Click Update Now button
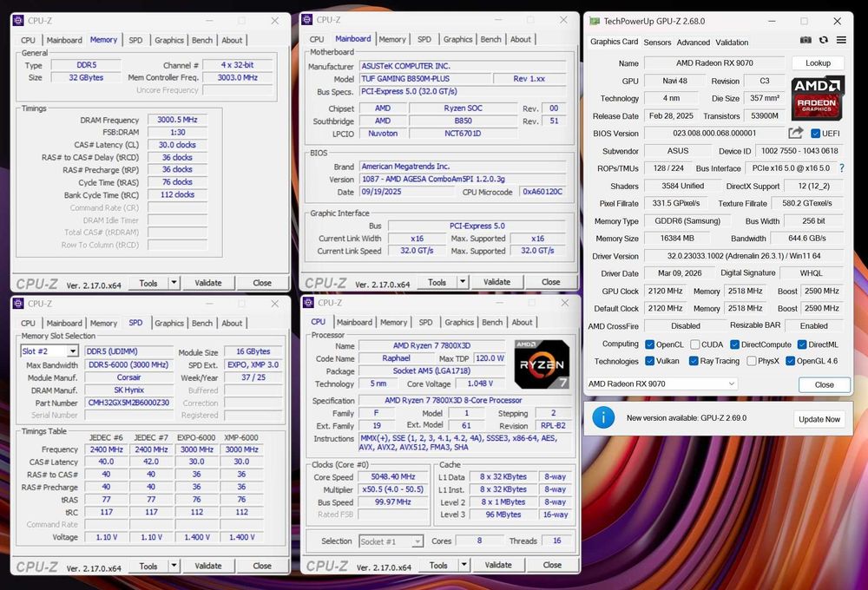Screen dimensions: 868x590 click(x=819, y=419)
